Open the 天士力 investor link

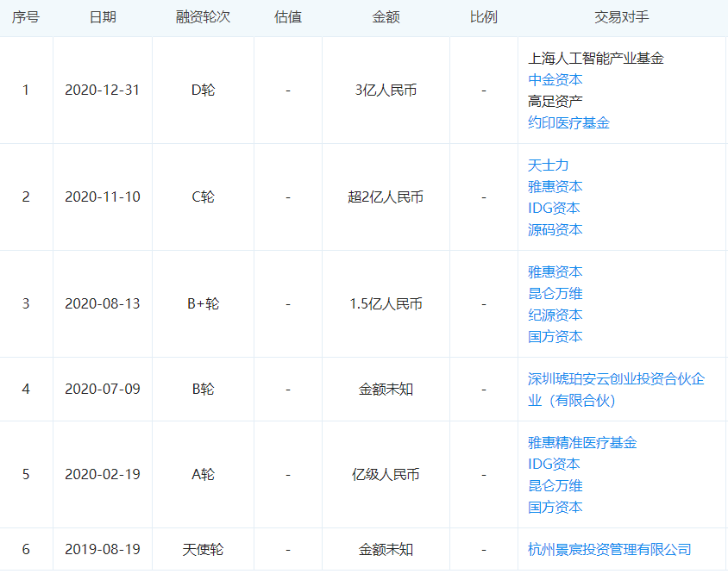point(548,165)
